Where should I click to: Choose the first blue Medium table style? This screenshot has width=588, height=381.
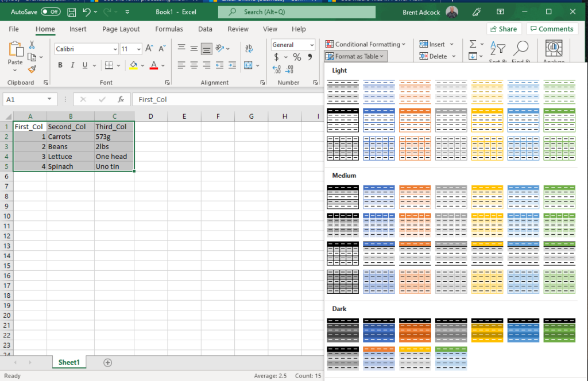tap(378, 196)
